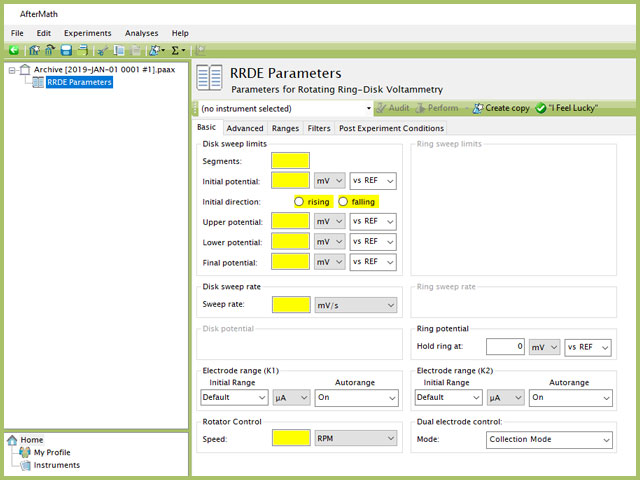Open the mV/s sweep rate unit dropdown
The image size is (640, 480).
tap(356, 305)
